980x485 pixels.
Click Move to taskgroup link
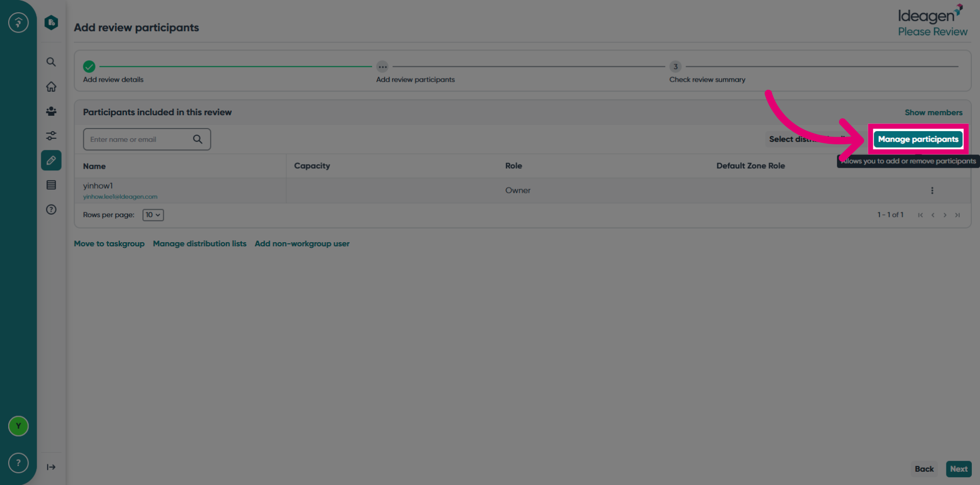click(x=109, y=244)
